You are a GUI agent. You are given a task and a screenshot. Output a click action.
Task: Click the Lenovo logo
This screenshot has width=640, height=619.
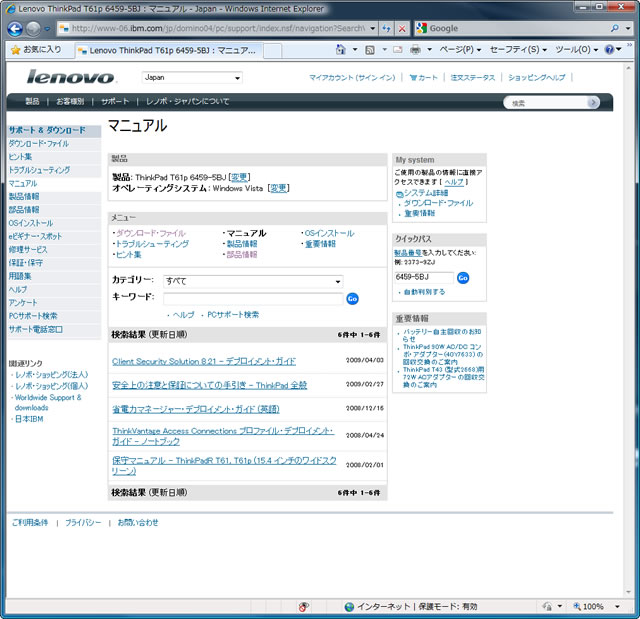pos(71,77)
